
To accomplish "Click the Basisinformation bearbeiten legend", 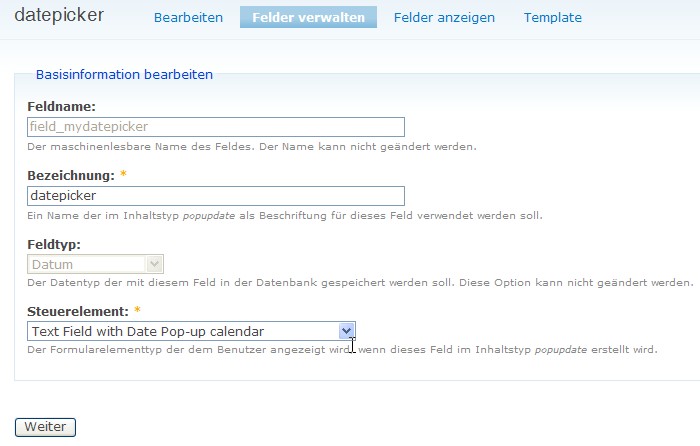I will click(124, 74).
